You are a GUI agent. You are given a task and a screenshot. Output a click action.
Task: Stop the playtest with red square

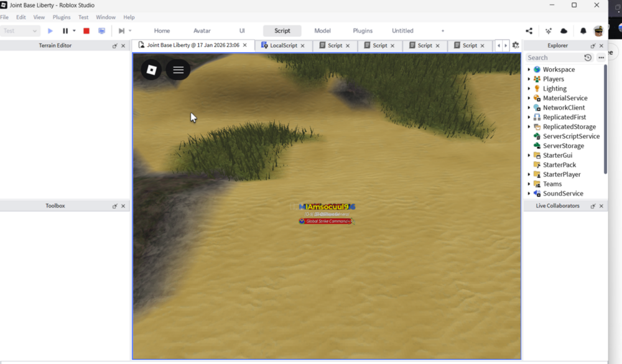pos(86,31)
